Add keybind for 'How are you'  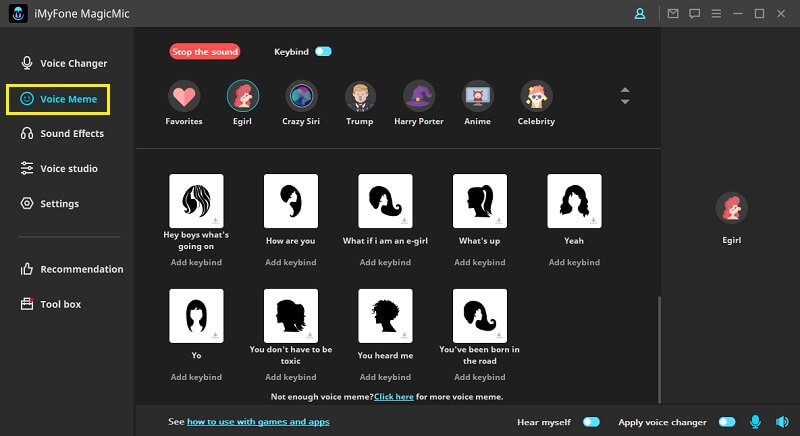click(x=291, y=262)
